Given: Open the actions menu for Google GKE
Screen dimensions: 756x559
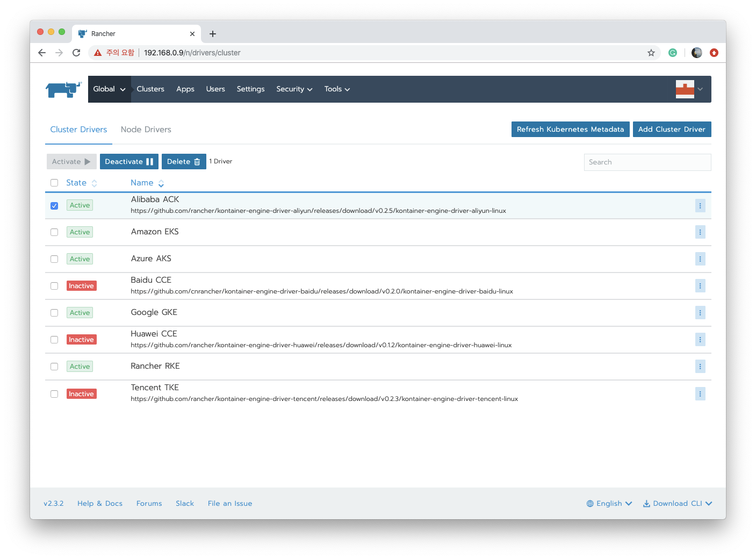Looking at the screenshot, I should pos(700,313).
